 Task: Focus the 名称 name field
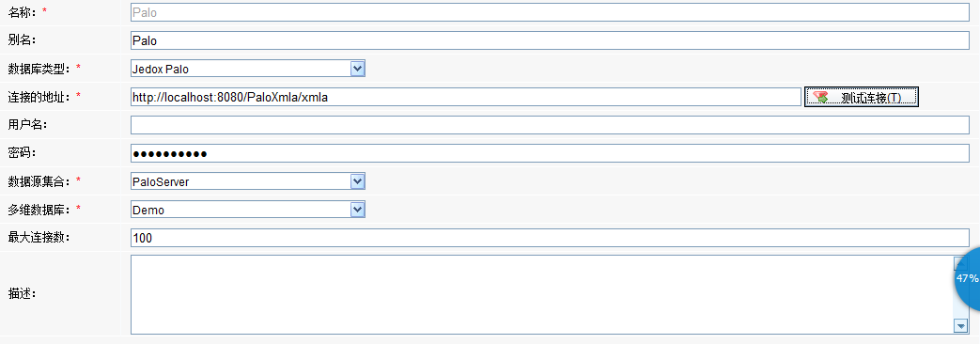pos(550,12)
